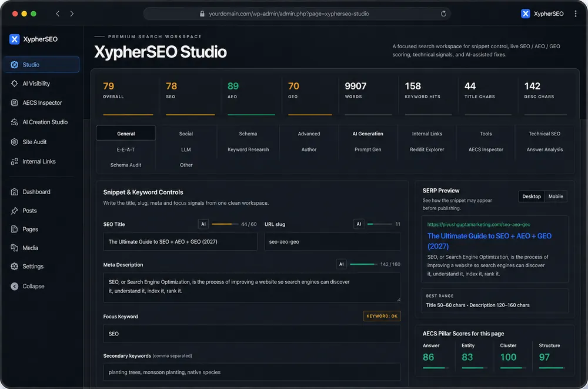
Task: Click the Posts pin icon
Action: pyautogui.click(x=14, y=211)
